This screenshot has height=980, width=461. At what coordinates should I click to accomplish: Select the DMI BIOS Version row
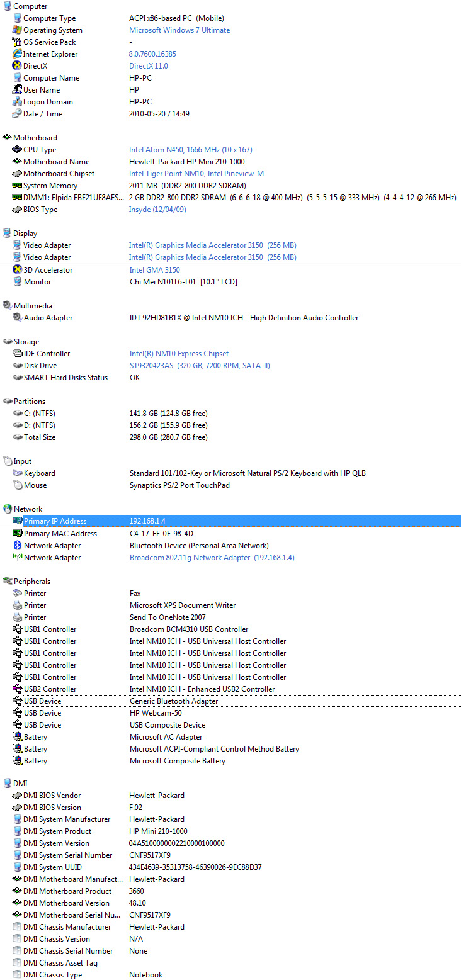click(x=230, y=808)
